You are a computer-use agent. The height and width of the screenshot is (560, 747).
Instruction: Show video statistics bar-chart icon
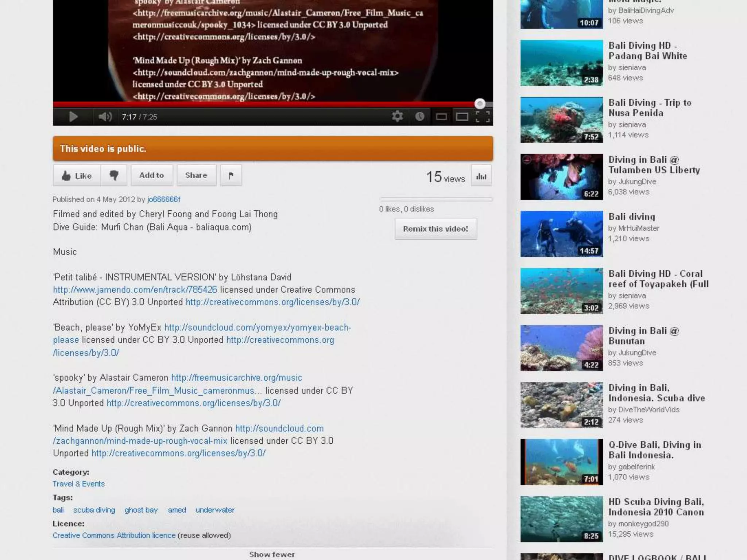click(481, 176)
